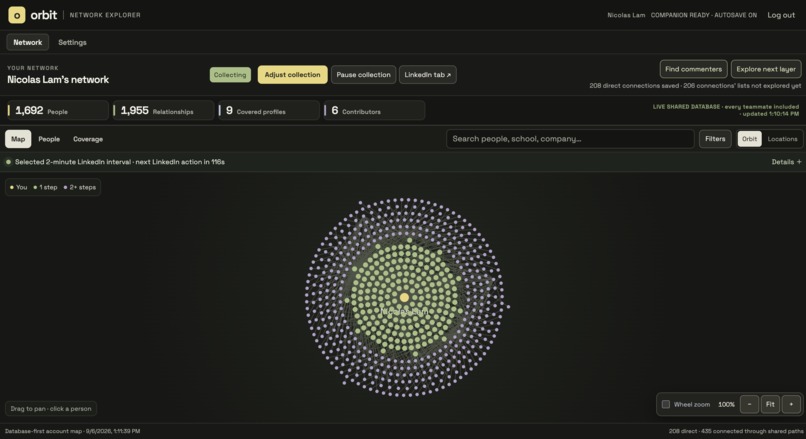Click the 2+ steps legend item
Viewport: 806px width, 439px height.
pos(80,187)
